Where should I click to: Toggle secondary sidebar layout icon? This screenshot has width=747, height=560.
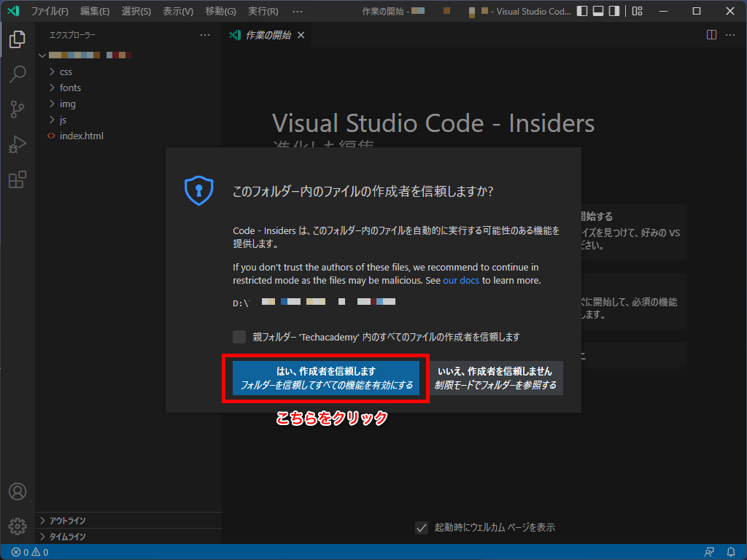click(614, 11)
